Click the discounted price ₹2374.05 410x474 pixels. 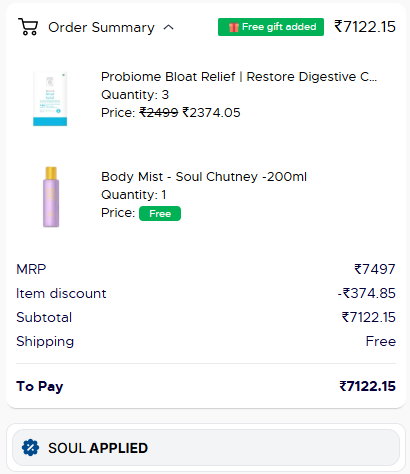pyautogui.click(x=211, y=113)
